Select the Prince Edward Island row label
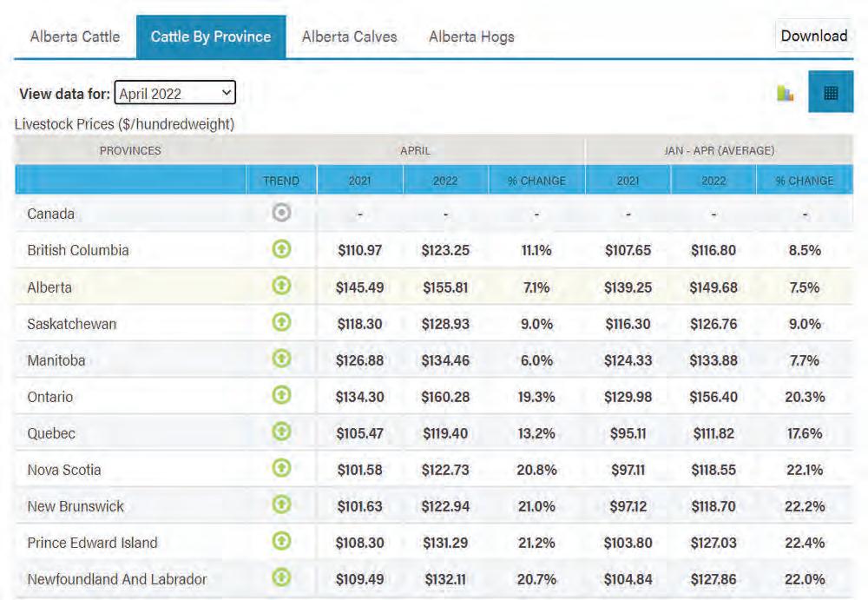This screenshot has width=868, height=600. pos(93,543)
